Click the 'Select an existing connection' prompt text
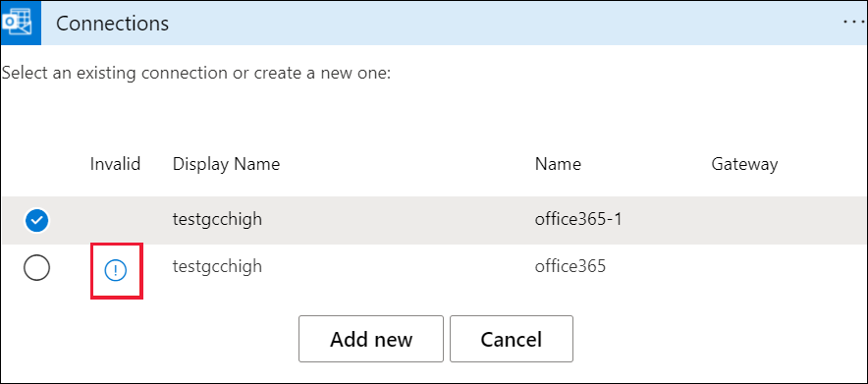Viewport: 868px width, 384px height. tap(196, 73)
